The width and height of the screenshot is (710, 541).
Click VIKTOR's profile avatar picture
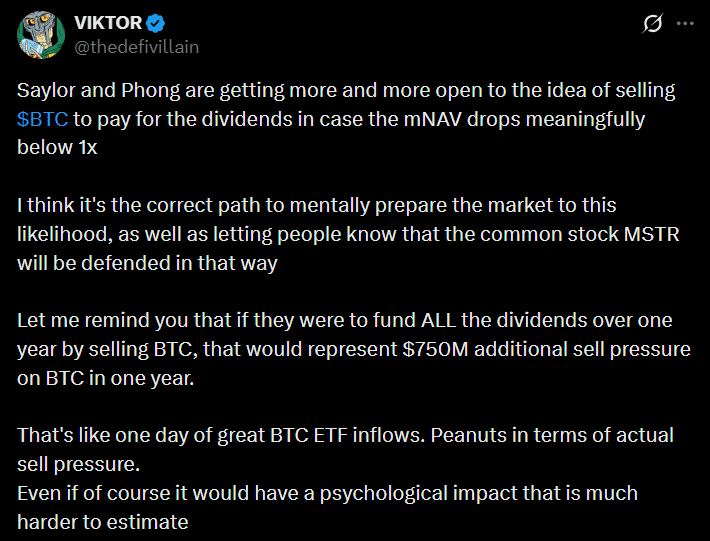coord(38,34)
